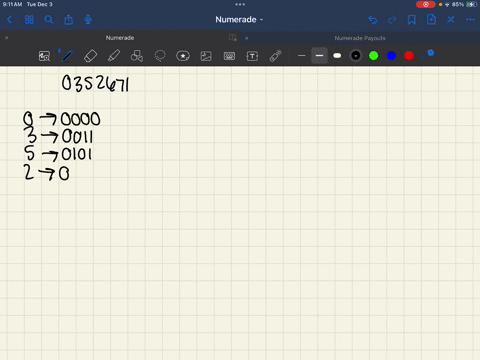This screenshot has height=360, width=480.
Task: Tap the multitasking dots at top
Action: click(x=240, y=4)
